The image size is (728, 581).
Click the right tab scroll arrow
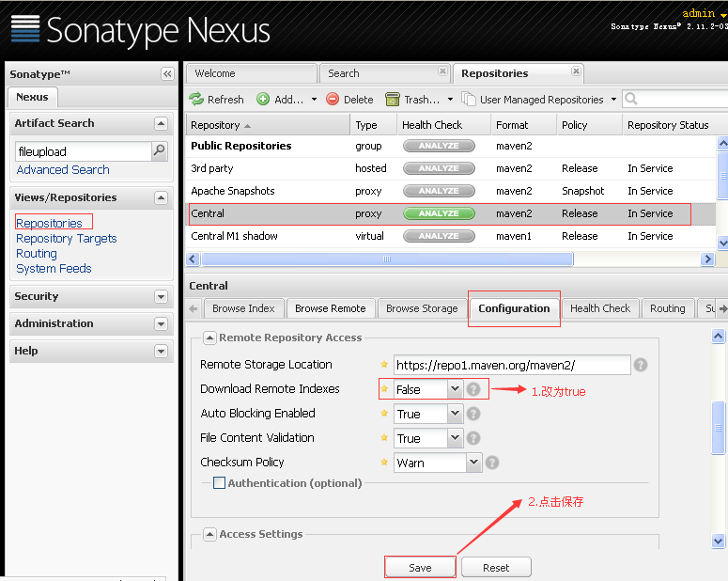pyautogui.click(x=723, y=308)
